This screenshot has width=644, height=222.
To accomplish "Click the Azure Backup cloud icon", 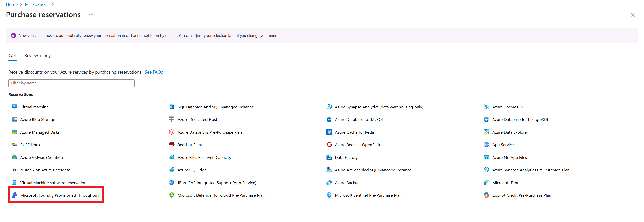I will coord(329,182).
